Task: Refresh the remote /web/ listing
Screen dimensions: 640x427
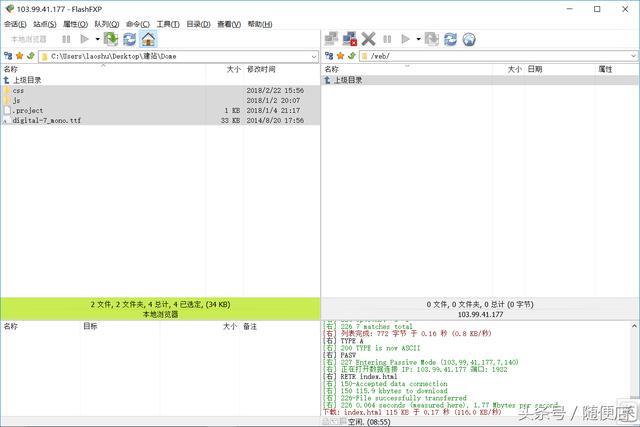Action: [x=451, y=39]
